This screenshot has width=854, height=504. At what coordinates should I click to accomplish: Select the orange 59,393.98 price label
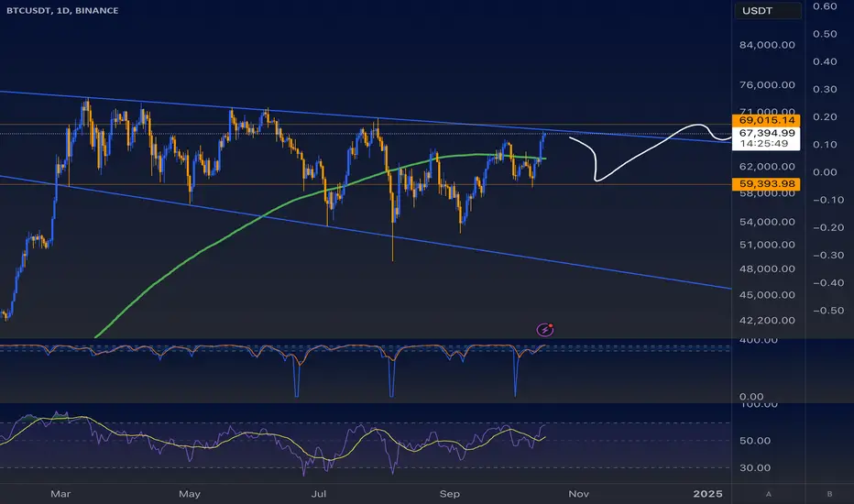766,184
